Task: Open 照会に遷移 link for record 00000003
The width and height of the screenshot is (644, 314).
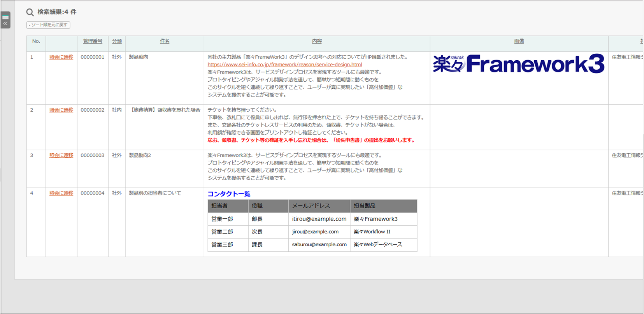Action: pos(61,155)
